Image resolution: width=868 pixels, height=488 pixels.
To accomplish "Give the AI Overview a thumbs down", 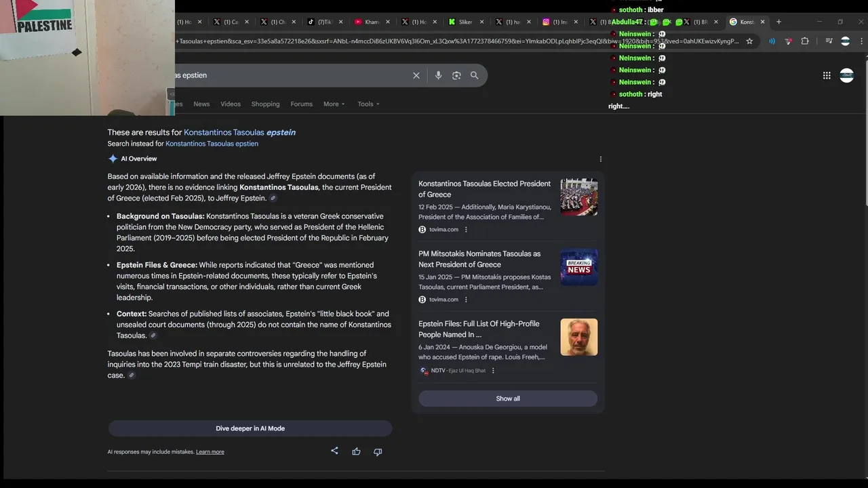I will coord(378,451).
